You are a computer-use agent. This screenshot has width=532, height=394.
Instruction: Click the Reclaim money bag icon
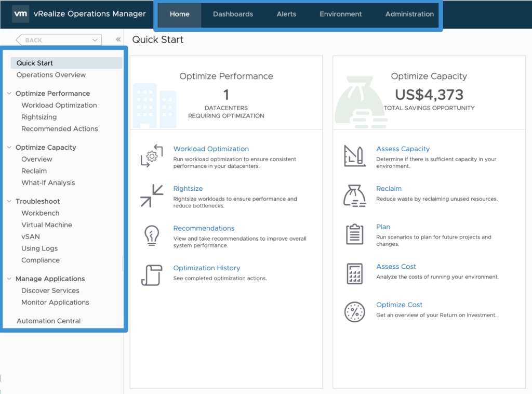[355, 195]
